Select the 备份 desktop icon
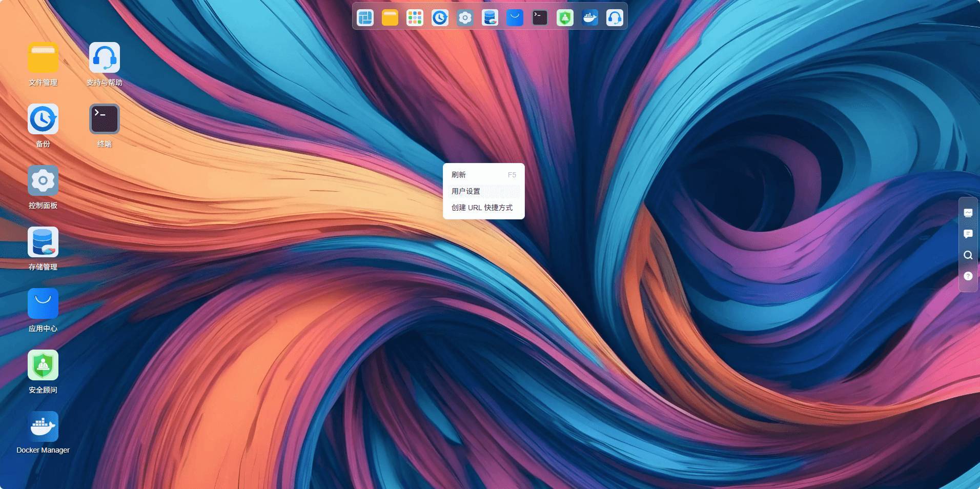Viewport: 980px width, 489px height. pos(43,119)
